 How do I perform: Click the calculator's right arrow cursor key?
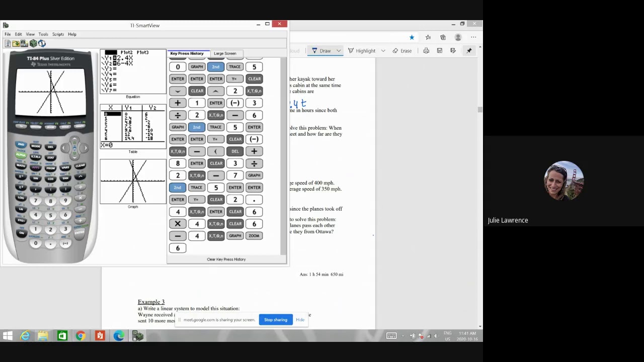[86, 148]
